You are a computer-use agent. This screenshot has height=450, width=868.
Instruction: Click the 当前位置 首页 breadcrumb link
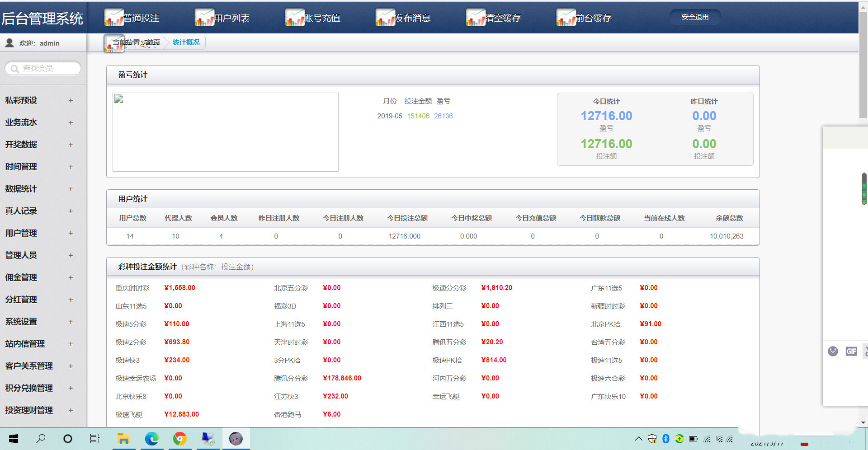click(136, 42)
